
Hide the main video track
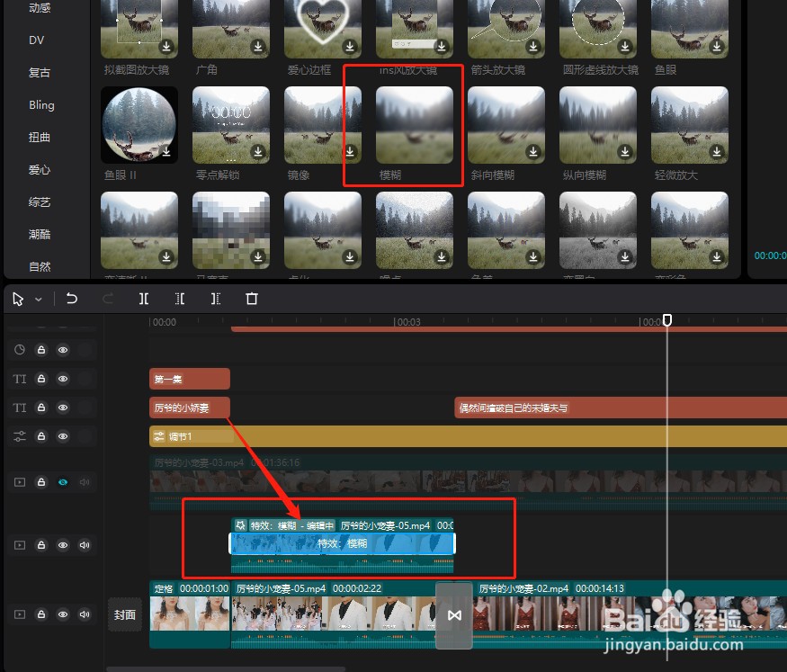pyautogui.click(x=63, y=614)
